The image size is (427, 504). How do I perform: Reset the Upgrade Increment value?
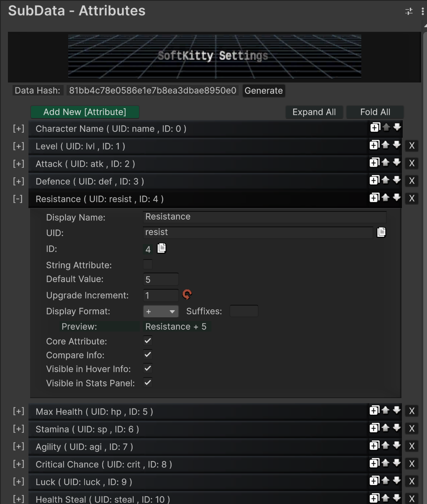click(x=187, y=295)
